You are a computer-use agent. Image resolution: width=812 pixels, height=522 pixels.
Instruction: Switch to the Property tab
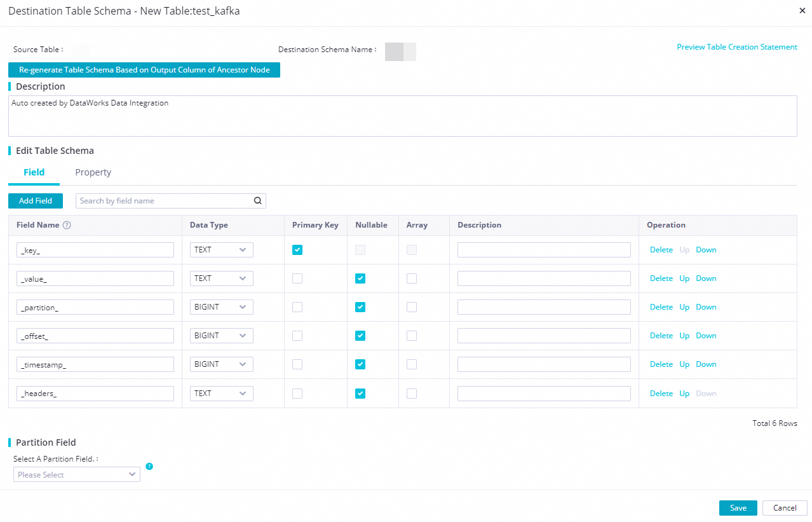pos(93,172)
